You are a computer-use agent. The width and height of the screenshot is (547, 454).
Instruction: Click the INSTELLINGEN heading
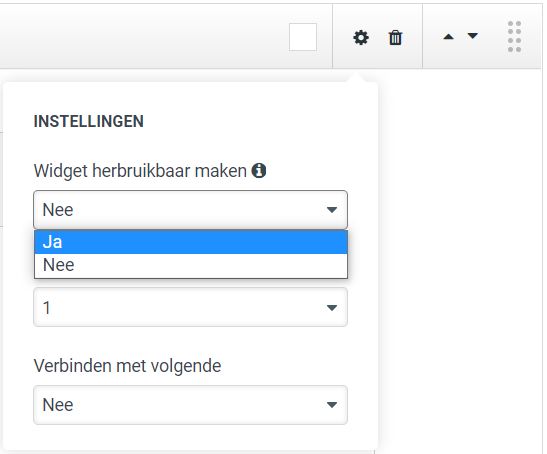click(x=89, y=121)
